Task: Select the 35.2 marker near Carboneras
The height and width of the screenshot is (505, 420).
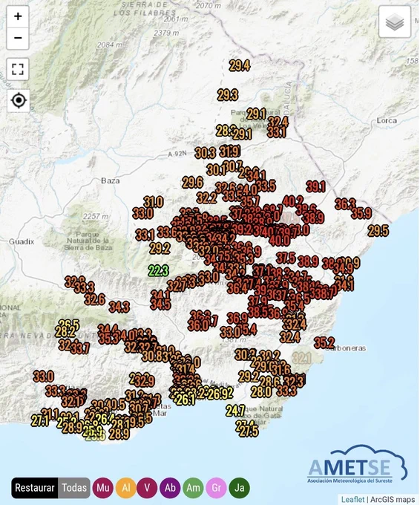Action: [324, 343]
